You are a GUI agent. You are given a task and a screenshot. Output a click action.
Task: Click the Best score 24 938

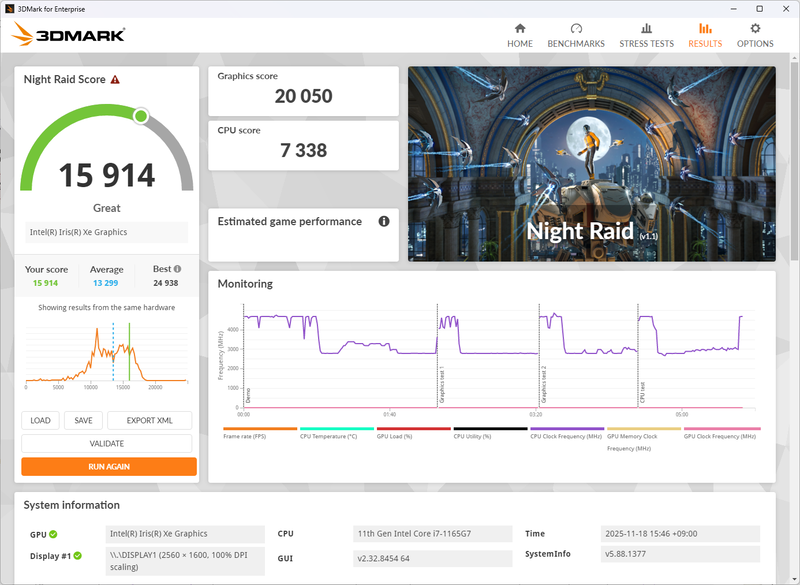tap(166, 283)
